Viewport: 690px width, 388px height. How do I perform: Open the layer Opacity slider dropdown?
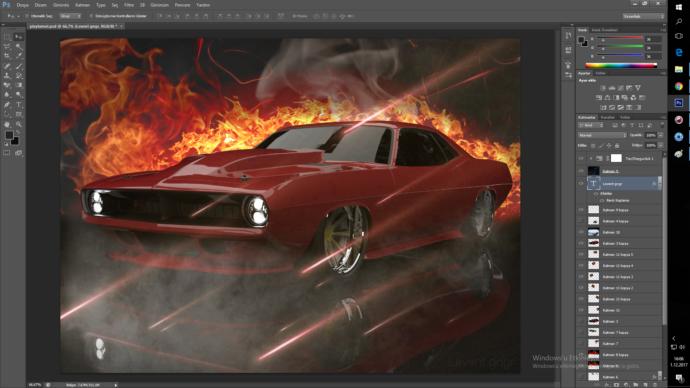(x=661, y=135)
